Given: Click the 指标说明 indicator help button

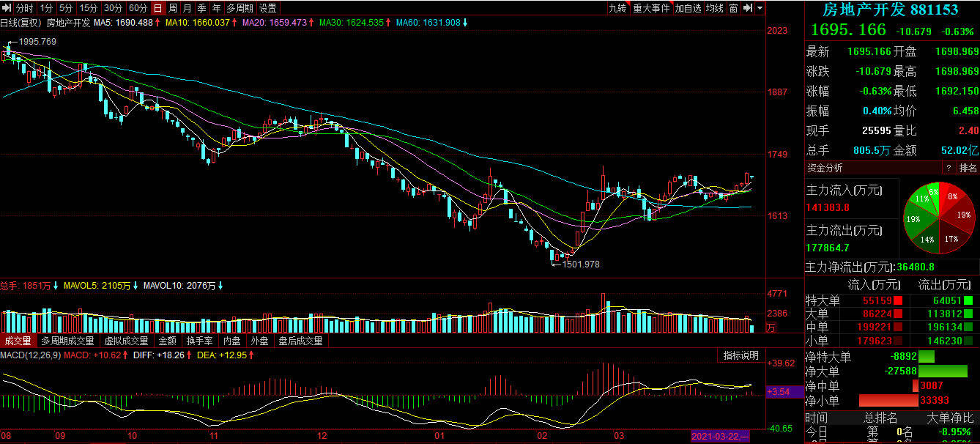Looking at the screenshot, I should (x=741, y=355).
